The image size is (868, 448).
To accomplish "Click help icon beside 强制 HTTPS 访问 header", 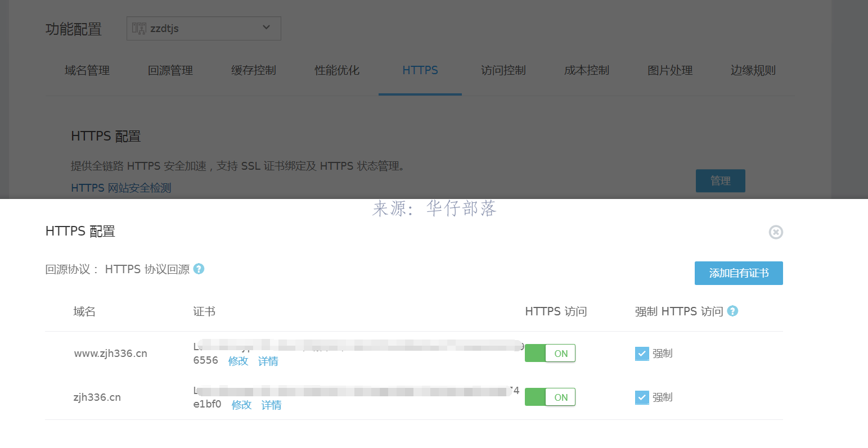I will coord(732,311).
